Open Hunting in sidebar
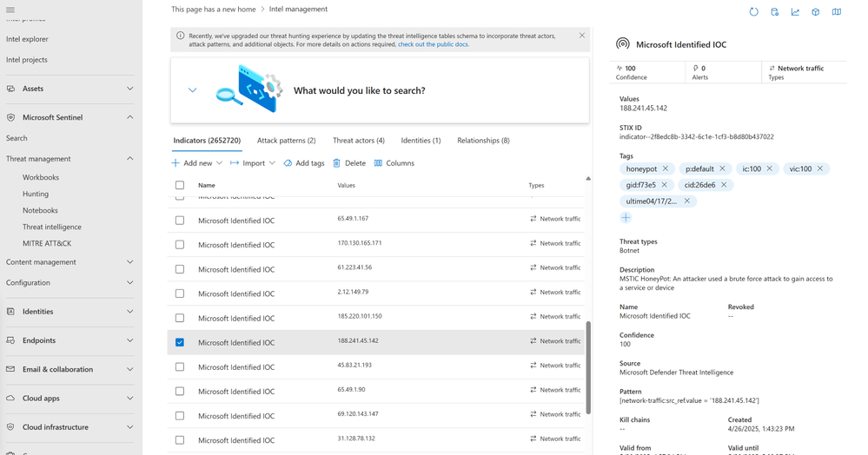868x455 pixels. [36, 194]
